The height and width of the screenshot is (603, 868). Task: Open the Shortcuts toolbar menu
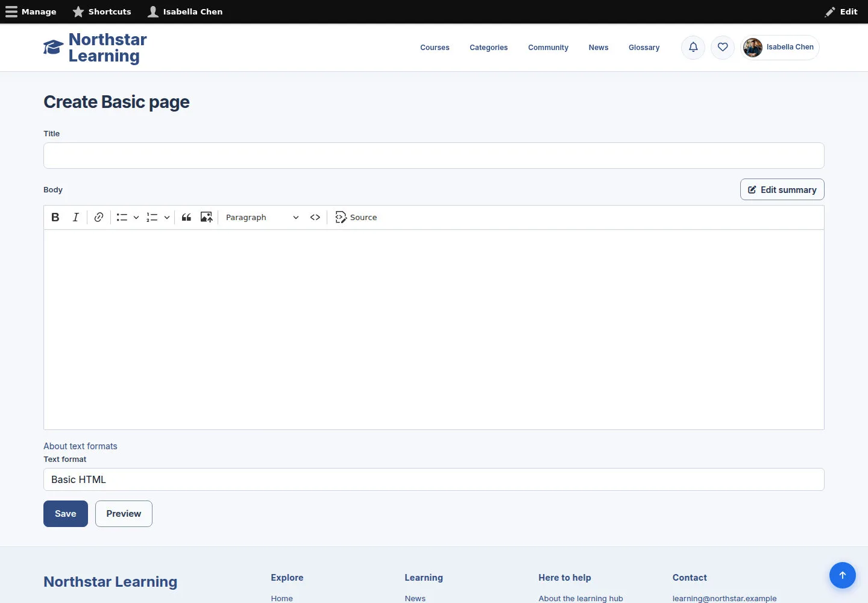tap(102, 11)
